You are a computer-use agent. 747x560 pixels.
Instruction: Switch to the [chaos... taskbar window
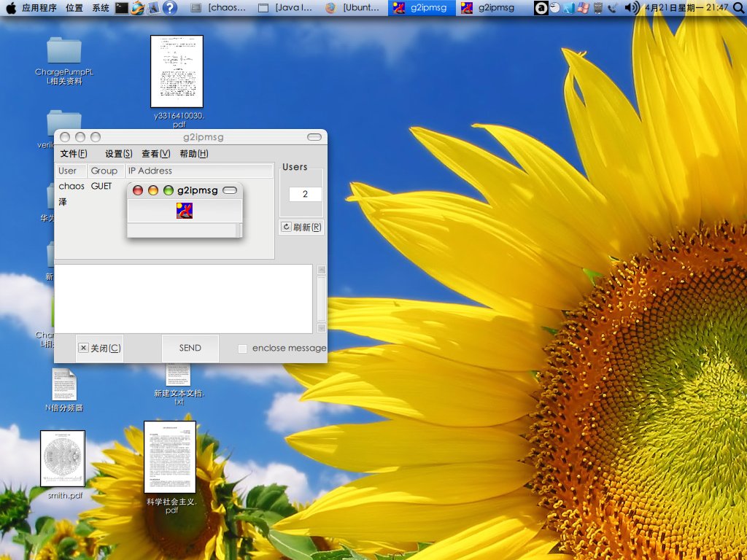coord(219,7)
